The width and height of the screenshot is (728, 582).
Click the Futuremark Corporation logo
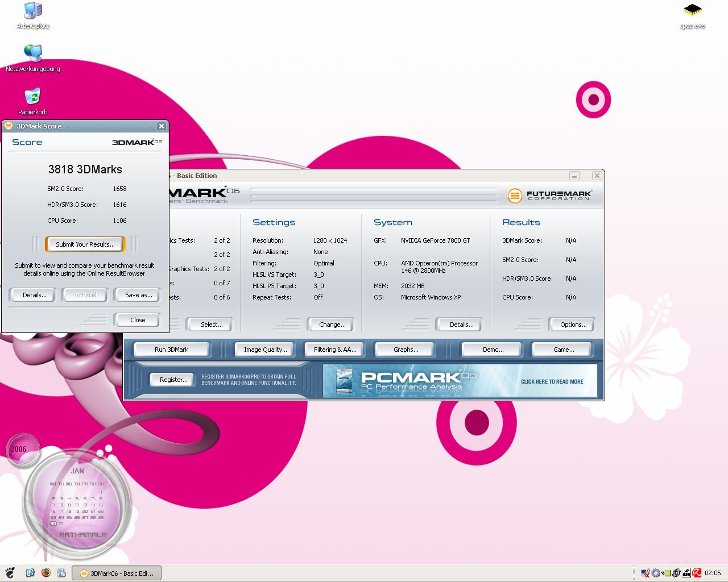[549, 196]
